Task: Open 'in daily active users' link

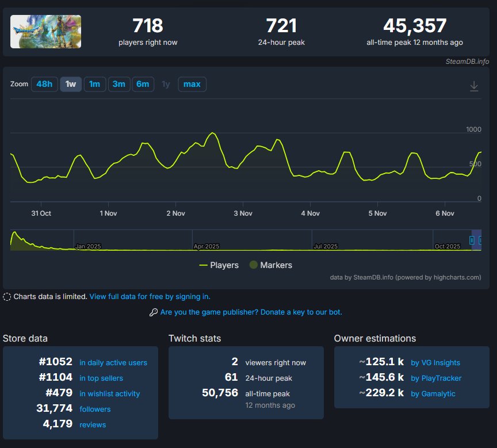Action: 113,363
